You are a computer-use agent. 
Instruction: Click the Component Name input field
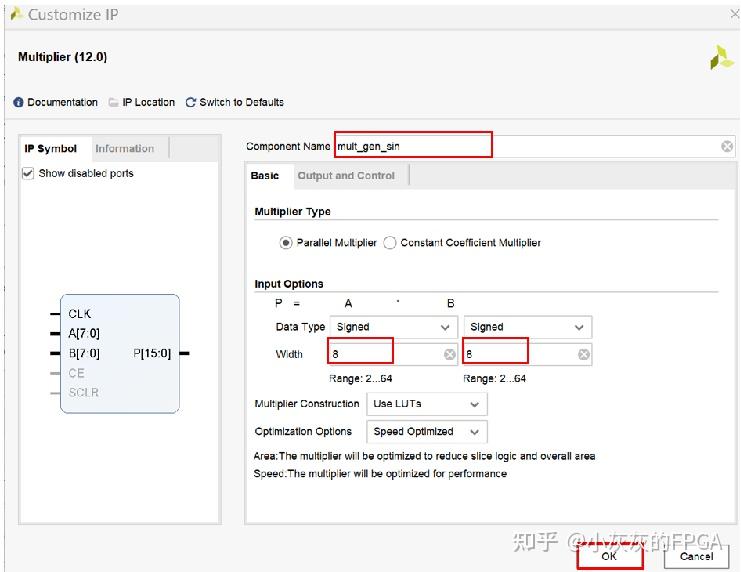point(412,147)
